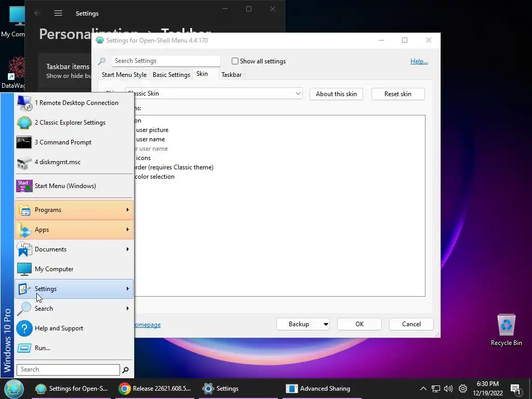532x399 pixels.
Task: Select the Skin tab
Action: [202, 74]
